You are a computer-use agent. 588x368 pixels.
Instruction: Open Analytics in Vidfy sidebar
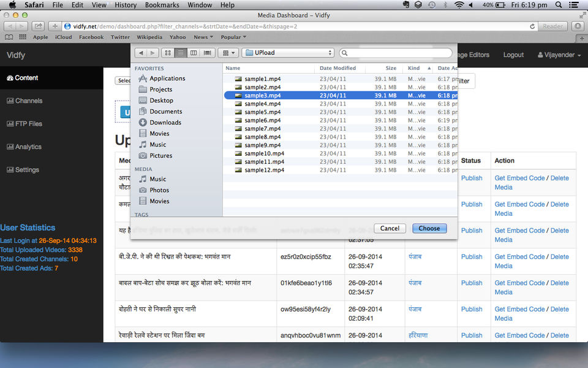coord(51,147)
